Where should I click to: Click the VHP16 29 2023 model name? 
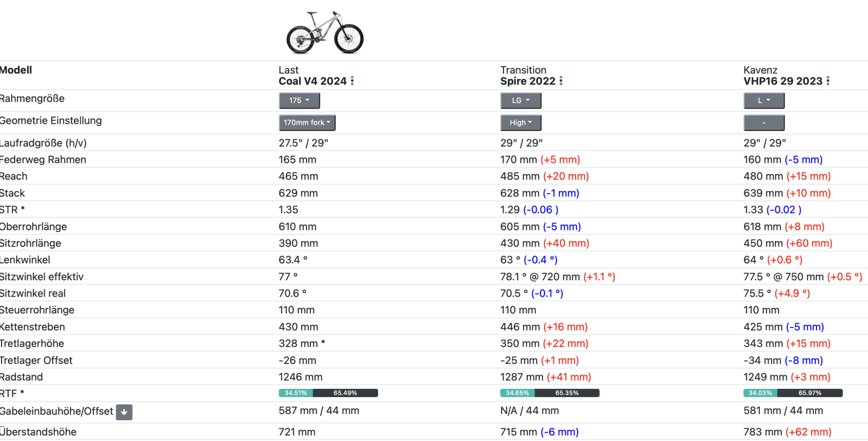(x=783, y=81)
